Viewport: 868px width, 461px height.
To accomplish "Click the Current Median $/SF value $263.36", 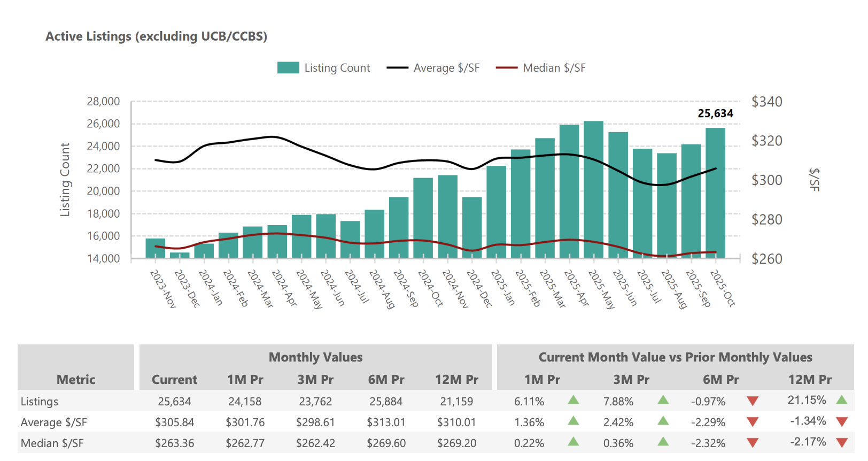I will 174,443.
